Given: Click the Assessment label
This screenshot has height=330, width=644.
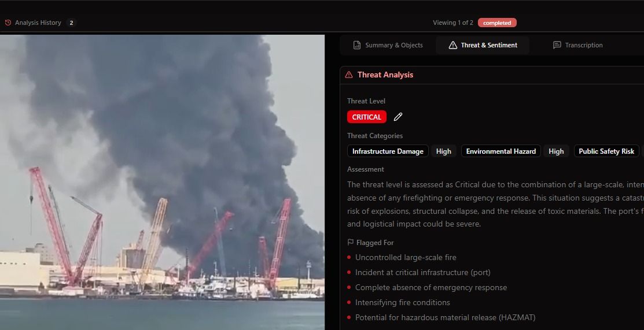Looking at the screenshot, I should pyautogui.click(x=366, y=169).
